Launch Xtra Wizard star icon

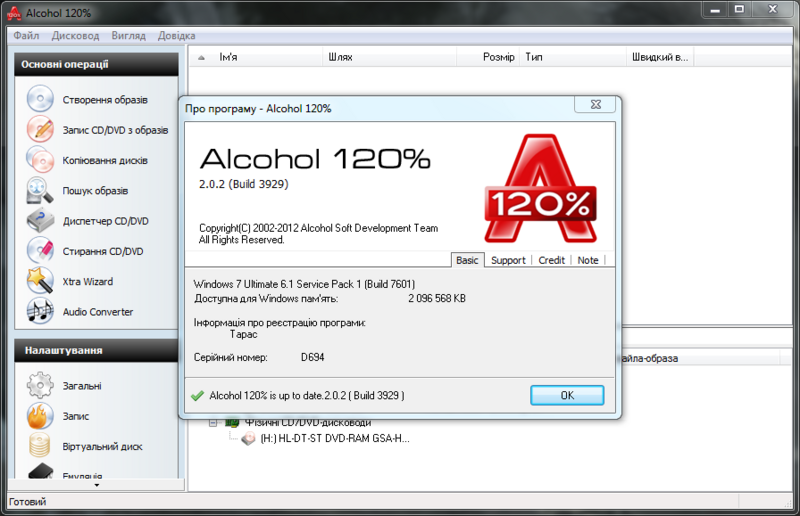(39, 281)
